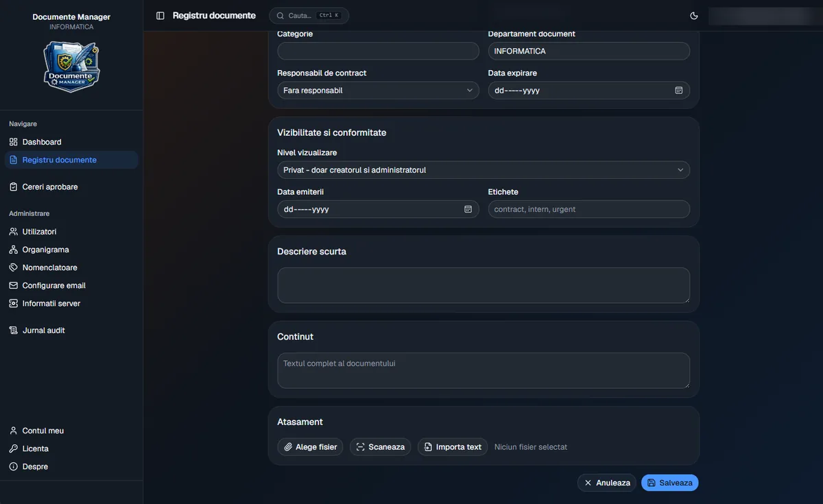Open Contul meu page
The height and width of the screenshot is (504, 823).
(71, 431)
